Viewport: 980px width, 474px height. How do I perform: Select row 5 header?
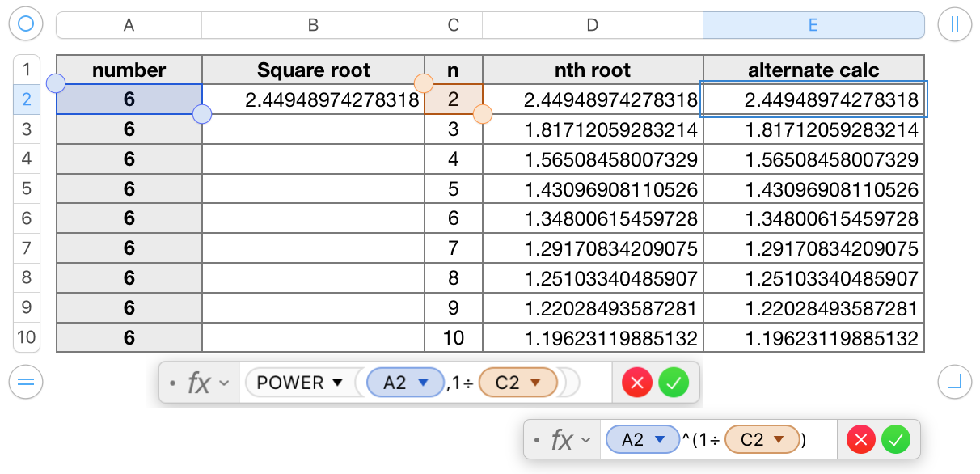27,188
